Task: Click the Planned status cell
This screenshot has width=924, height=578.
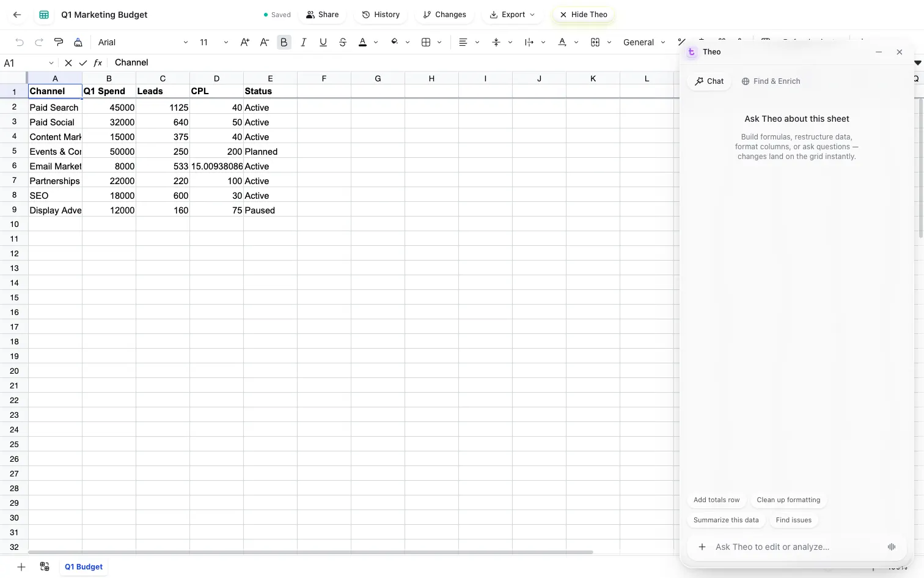Action: 270,151
